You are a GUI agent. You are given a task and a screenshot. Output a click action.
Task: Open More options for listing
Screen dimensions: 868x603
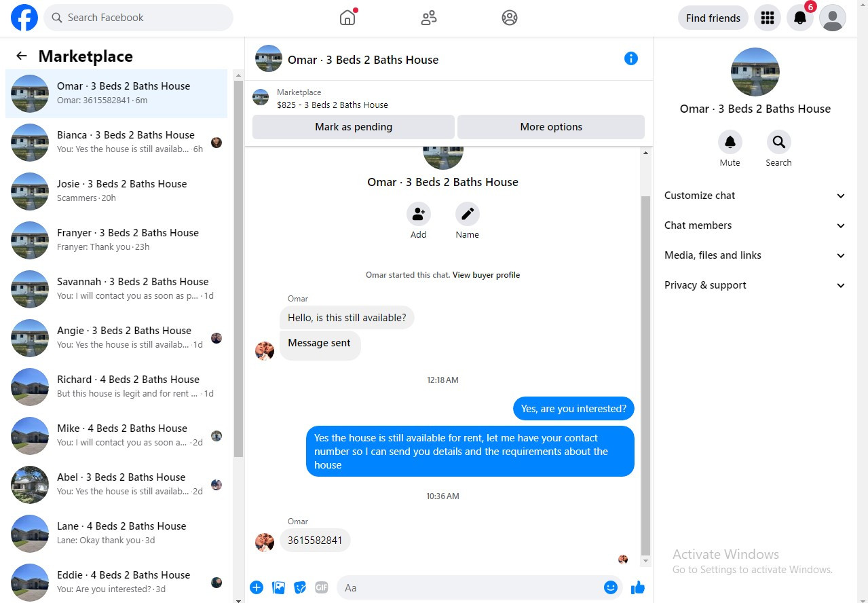click(x=551, y=127)
